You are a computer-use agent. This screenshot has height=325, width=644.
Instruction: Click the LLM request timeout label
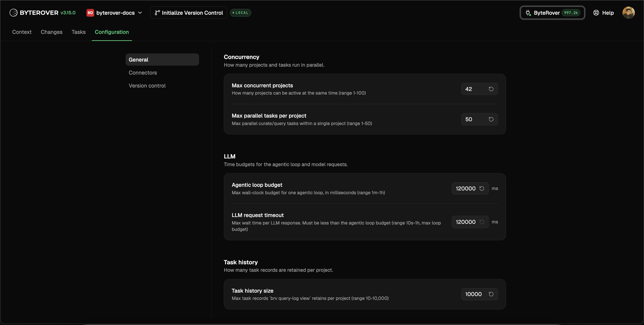[257, 215]
